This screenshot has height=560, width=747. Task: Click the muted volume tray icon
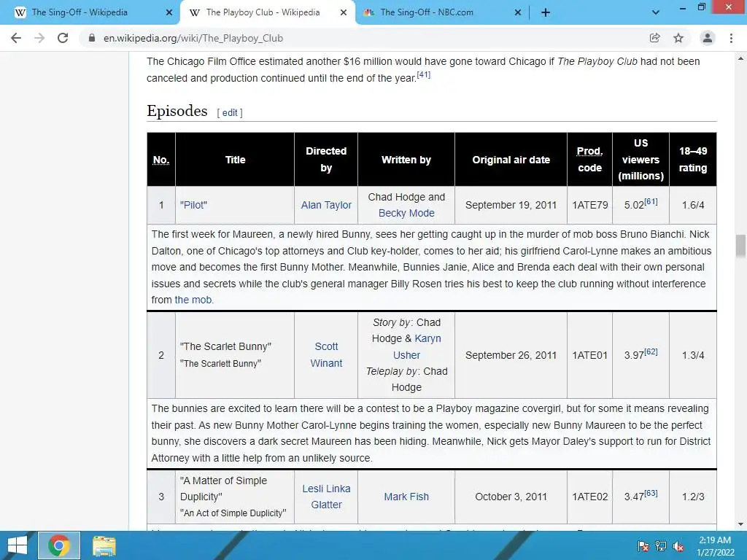click(678, 546)
